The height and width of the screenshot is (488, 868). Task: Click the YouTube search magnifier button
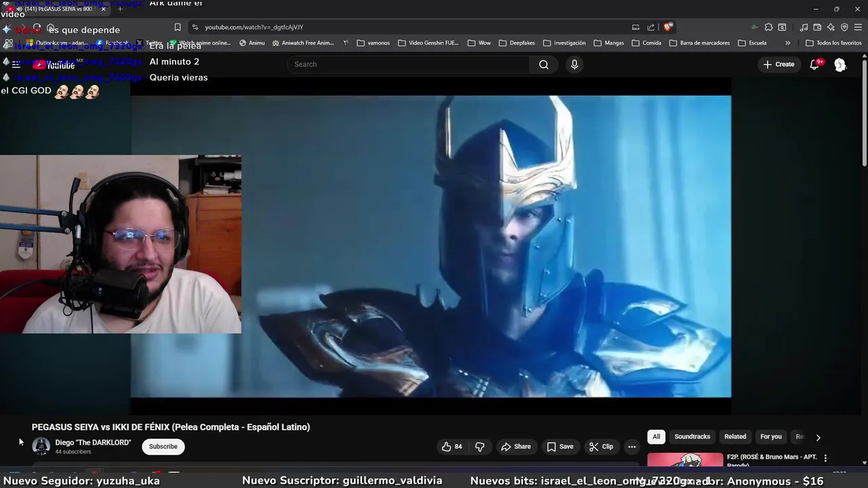(x=544, y=64)
